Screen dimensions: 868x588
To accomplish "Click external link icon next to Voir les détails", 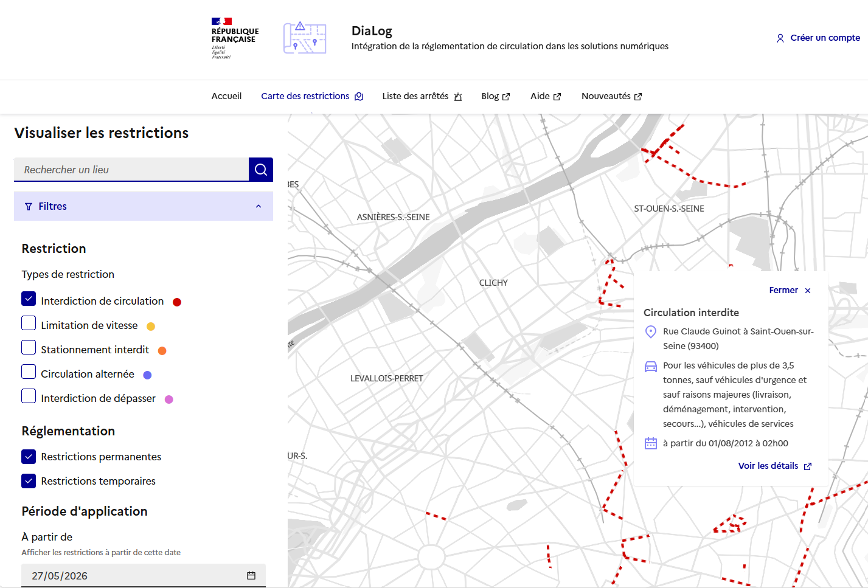I will point(808,466).
